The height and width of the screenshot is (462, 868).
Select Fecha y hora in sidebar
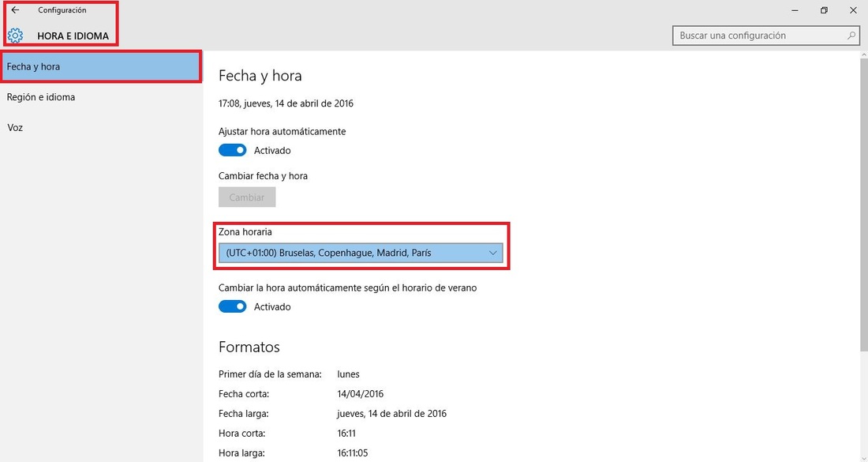(101, 66)
